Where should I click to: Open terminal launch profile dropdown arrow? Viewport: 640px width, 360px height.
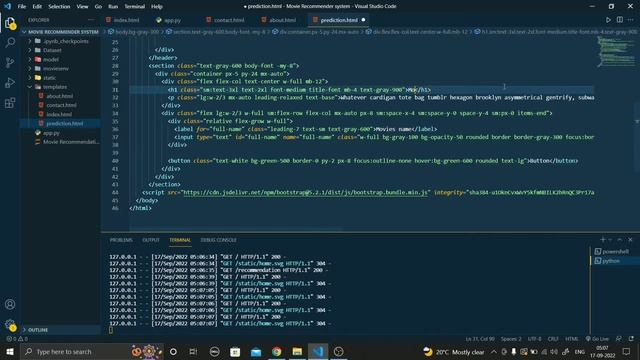tap(610, 240)
